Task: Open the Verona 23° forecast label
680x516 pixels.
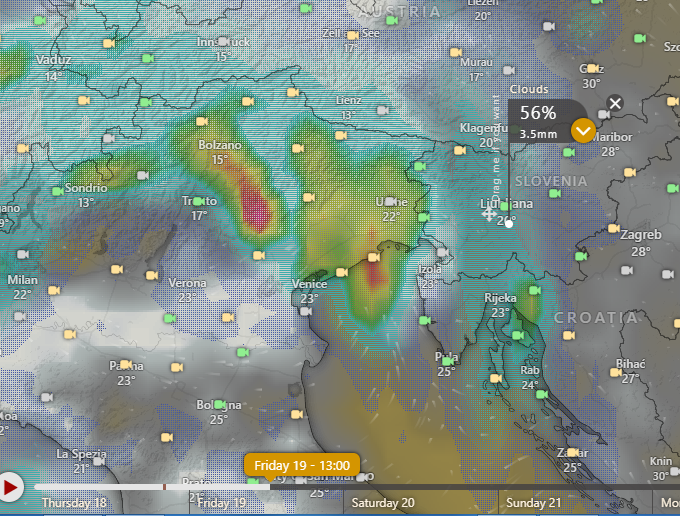Action: pos(187,290)
